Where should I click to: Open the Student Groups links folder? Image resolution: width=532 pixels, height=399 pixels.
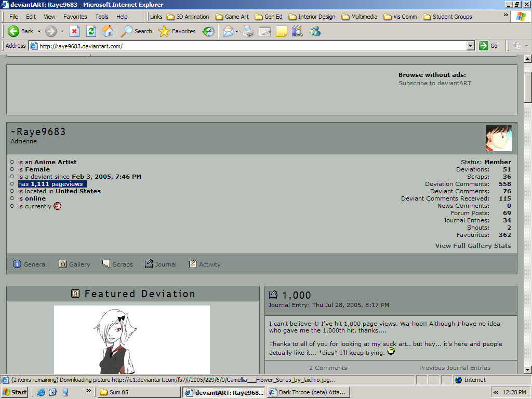[x=447, y=17]
